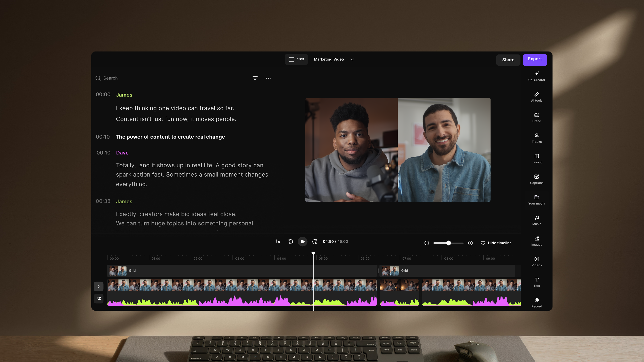This screenshot has width=644, height=362.
Task: Change the 1x playback speed
Action: [278, 242]
